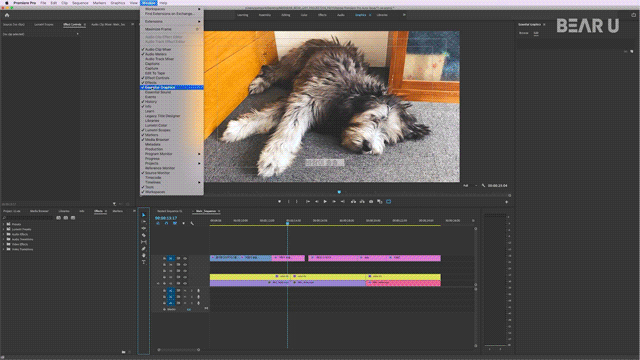The height and width of the screenshot is (360, 640).
Task: Select the Razor tool
Action: pos(144,235)
